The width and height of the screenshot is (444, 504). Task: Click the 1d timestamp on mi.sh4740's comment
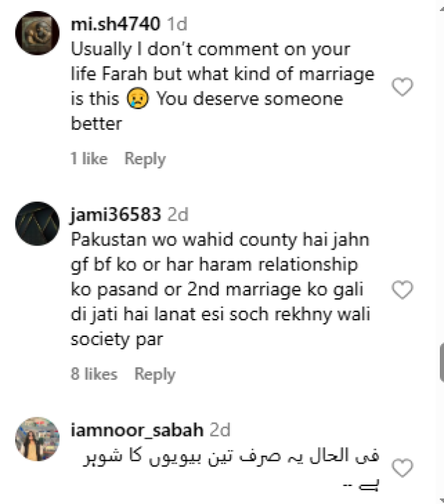point(178,24)
